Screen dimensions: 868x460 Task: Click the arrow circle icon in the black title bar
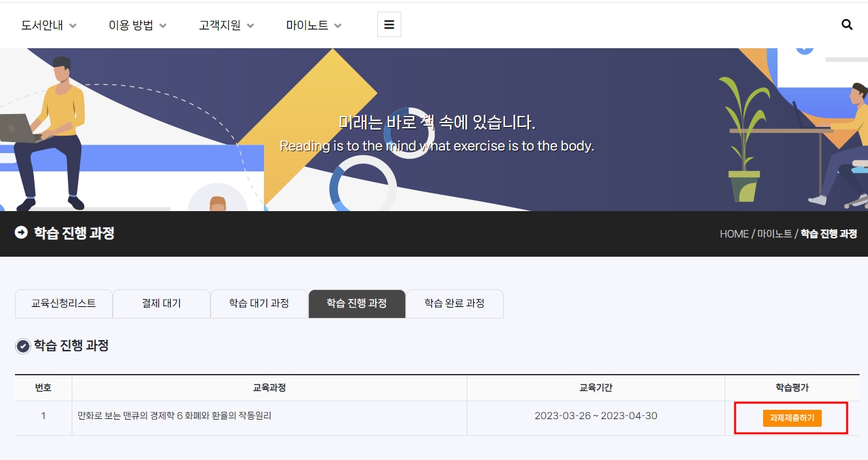click(22, 233)
